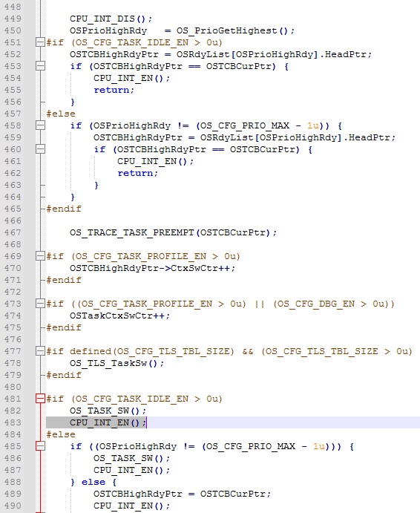The height and width of the screenshot is (513, 420).
Task: Collapse the red fold marker at line 485
Action: (40, 446)
